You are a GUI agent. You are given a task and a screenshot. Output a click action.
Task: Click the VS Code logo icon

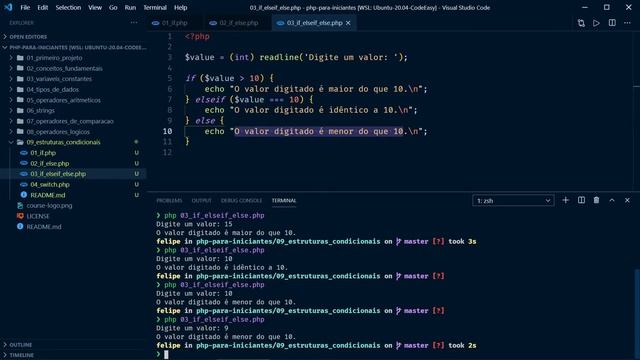(8, 7)
